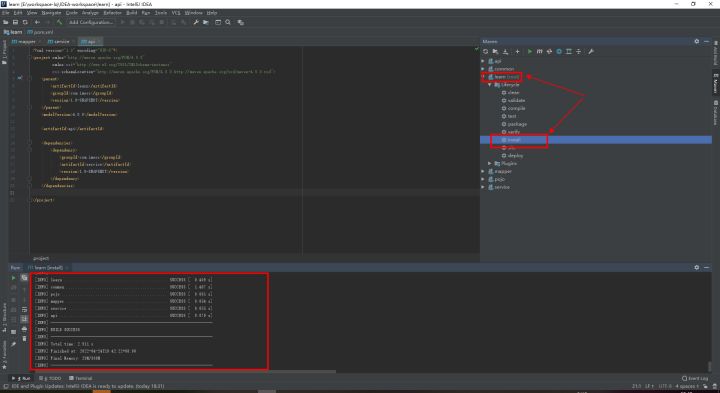Select the learn (root) Maven project
This screenshot has width=720, height=393.
coord(504,77)
